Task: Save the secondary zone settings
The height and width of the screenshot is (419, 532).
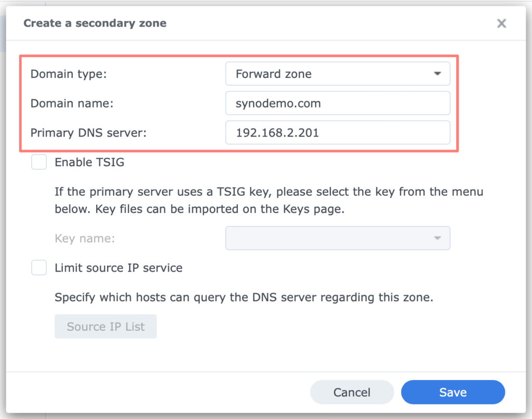Action: (x=453, y=392)
